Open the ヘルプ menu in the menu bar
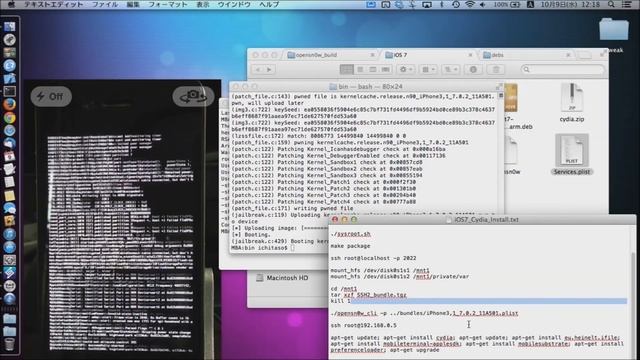 tap(269, 4)
